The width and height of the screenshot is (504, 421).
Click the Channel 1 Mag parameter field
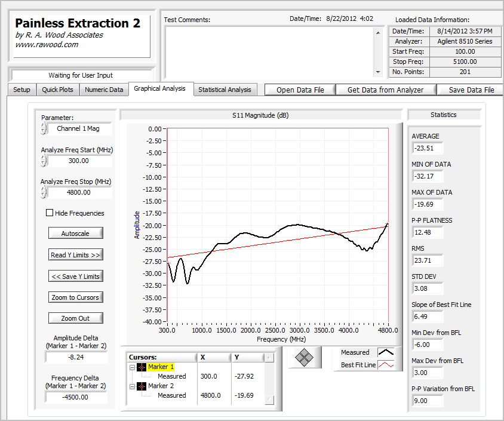(x=79, y=128)
